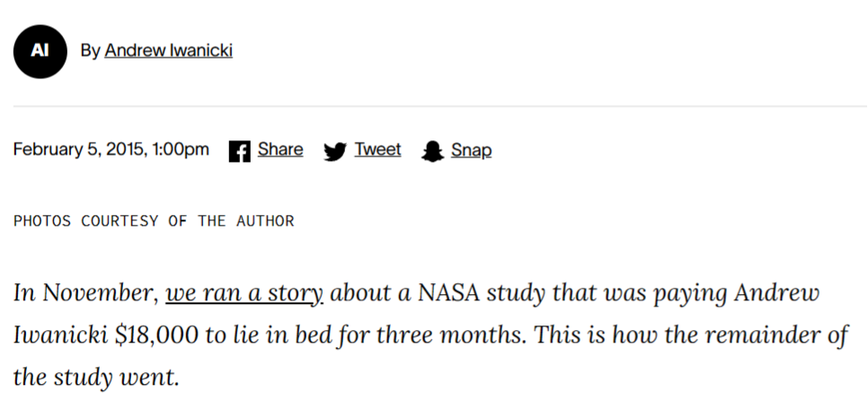Click the horizontal divider below the byline
The image size is (868, 402).
(x=440, y=106)
